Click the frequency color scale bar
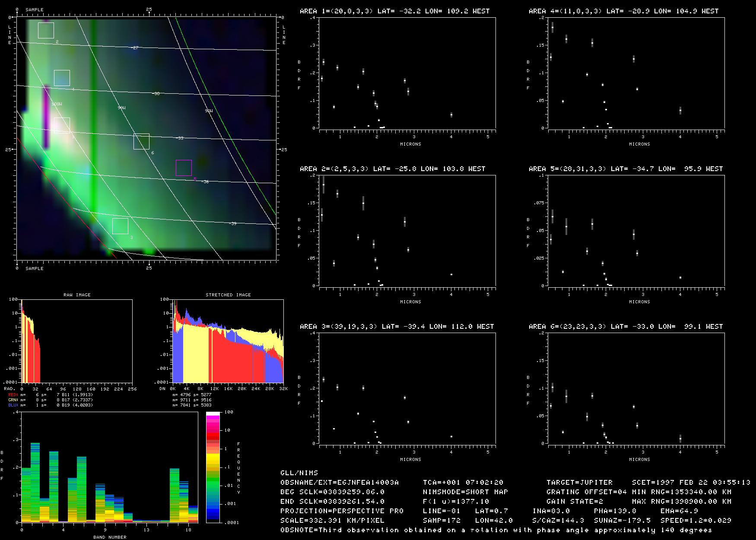 click(x=213, y=467)
